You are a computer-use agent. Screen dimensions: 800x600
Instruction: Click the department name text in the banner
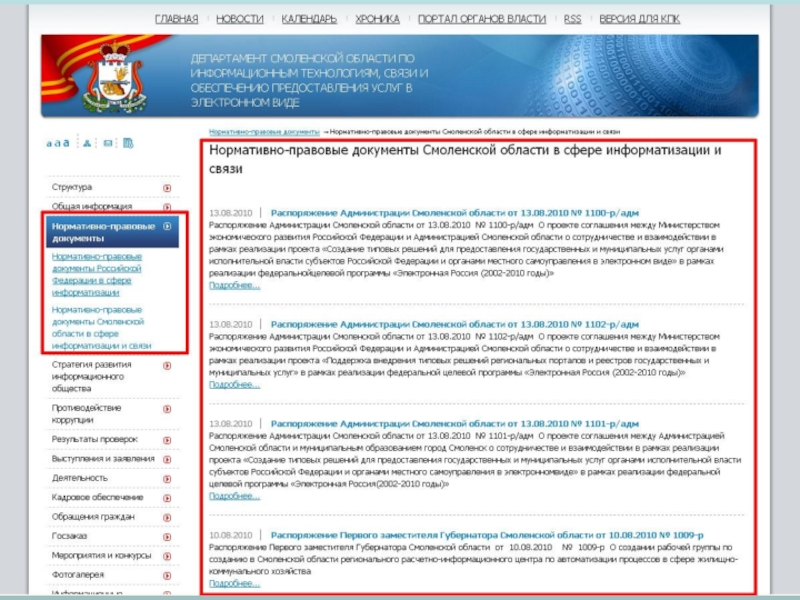[309, 81]
